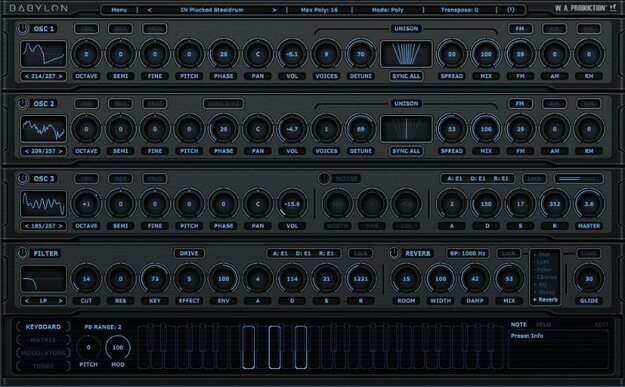Viewport: 625px width, 387px height.
Task: Toggle the OSC 1 power icon
Action: [22, 29]
